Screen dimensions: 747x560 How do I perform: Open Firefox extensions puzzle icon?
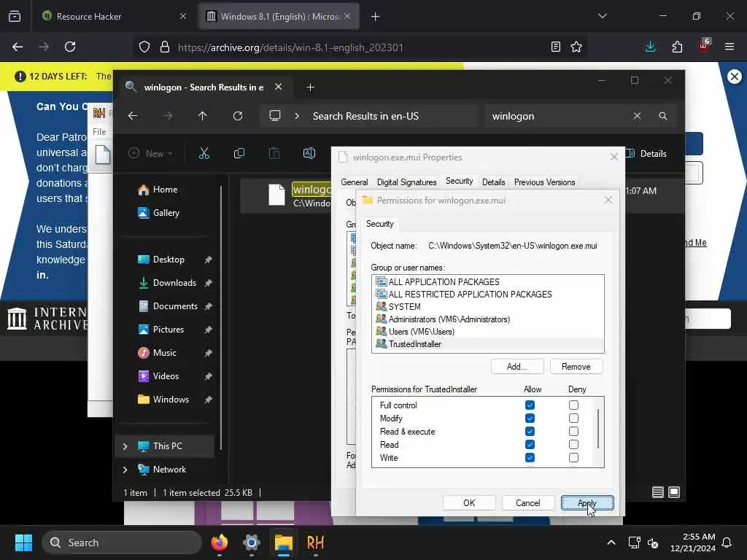point(677,47)
